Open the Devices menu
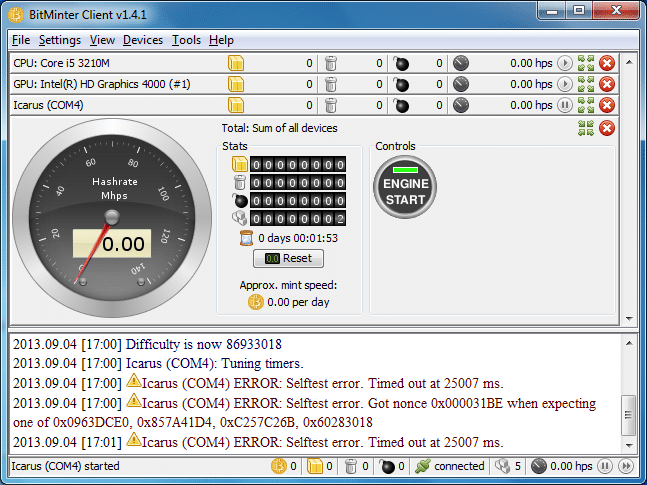Viewport: 647px width, 485px height. pyautogui.click(x=143, y=40)
